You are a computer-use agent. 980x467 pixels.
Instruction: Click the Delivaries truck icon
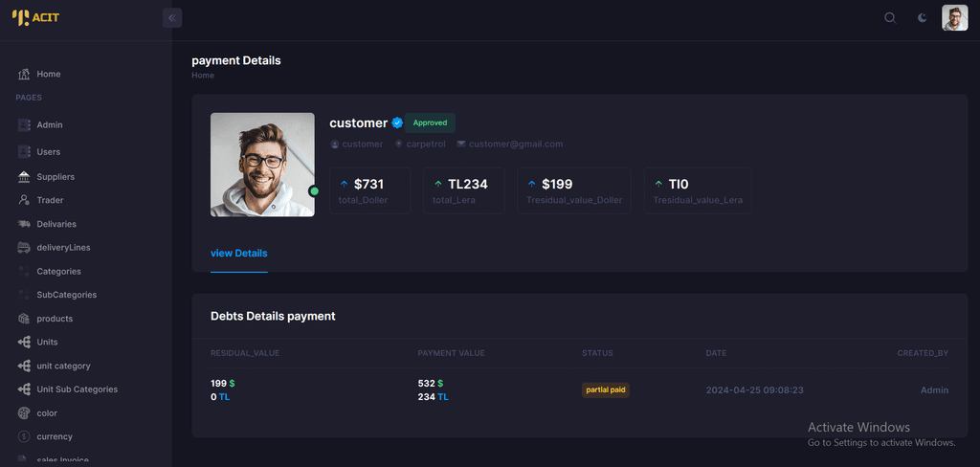pyautogui.click(x=24, y=224)
